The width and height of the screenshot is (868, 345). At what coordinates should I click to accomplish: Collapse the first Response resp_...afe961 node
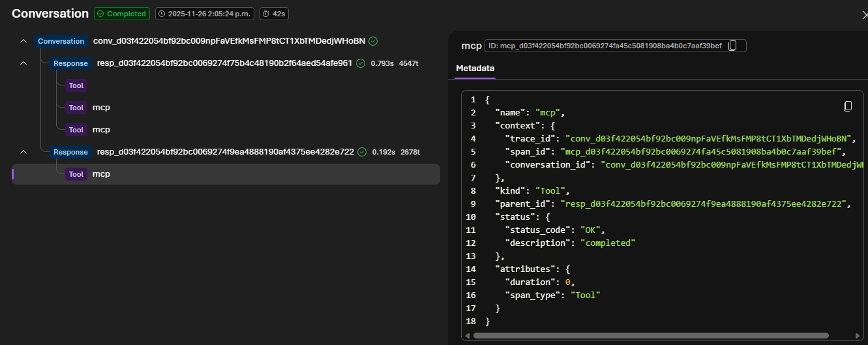(x=23, y=63)
